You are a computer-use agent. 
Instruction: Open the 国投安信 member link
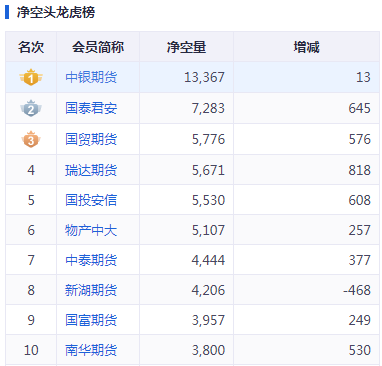click(91, 200)
